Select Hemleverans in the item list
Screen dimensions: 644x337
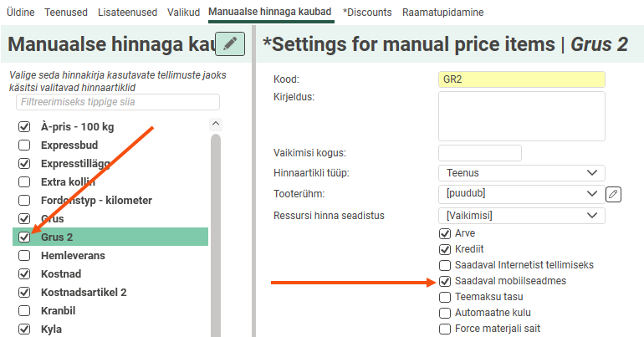pyautogui.click(x=73, y=256)
